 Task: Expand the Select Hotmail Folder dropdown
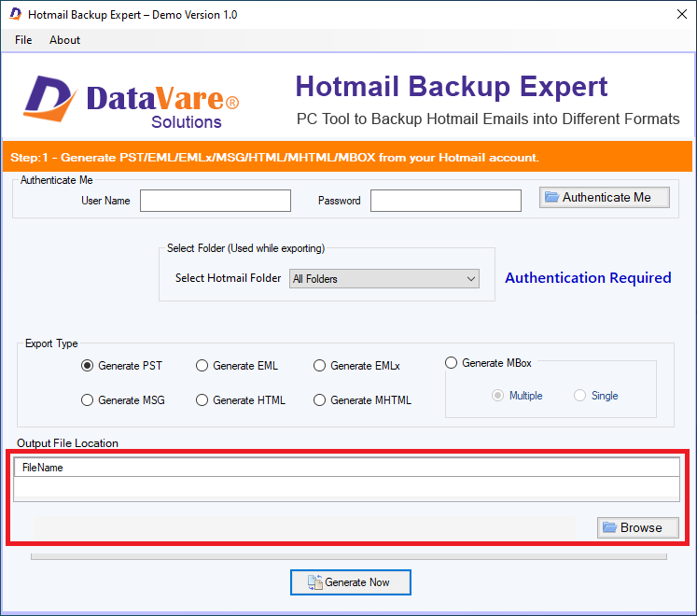[384, 279]
